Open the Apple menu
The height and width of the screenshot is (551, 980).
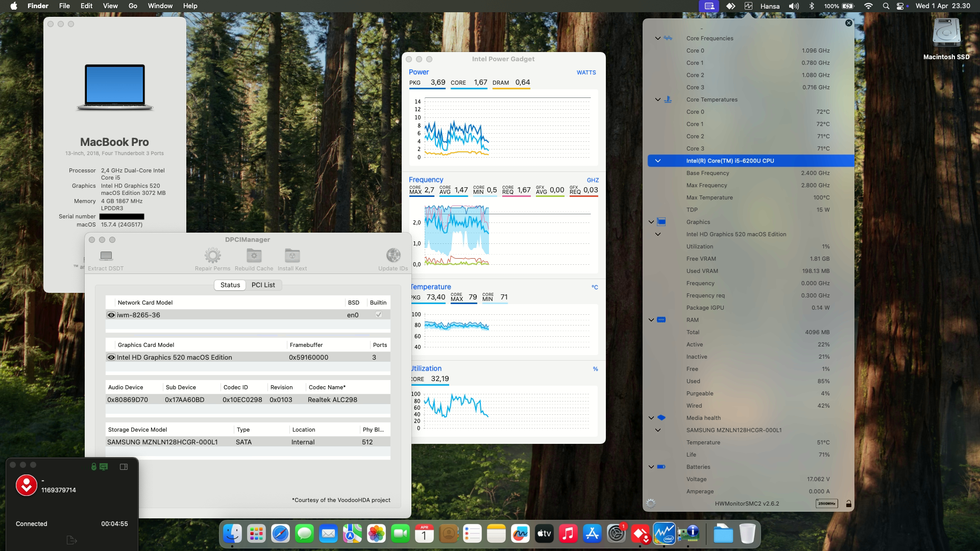click(14, 6)
